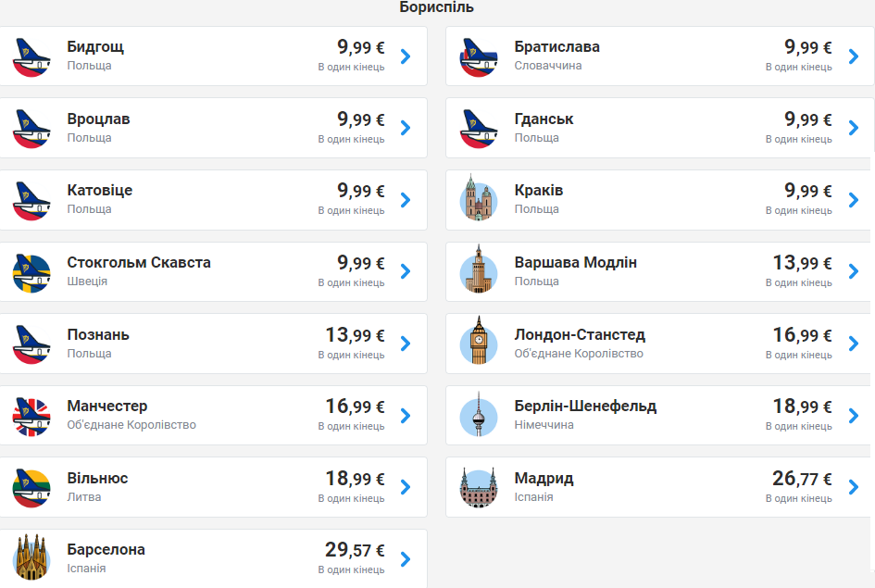This screenshot has height=588, width=875.
Task: Click the 16,99 € Манчестер price
Action: (355, 407)
